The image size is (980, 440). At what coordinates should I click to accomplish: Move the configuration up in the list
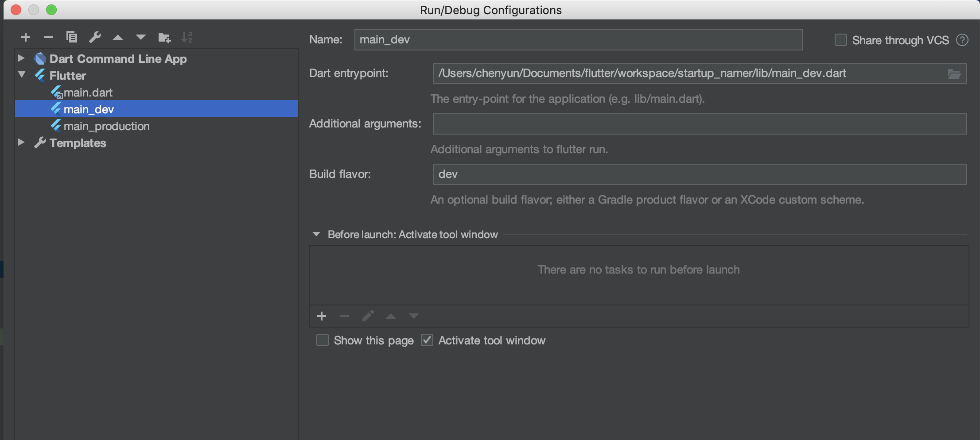pyautogui.click(x=118, y=38)
